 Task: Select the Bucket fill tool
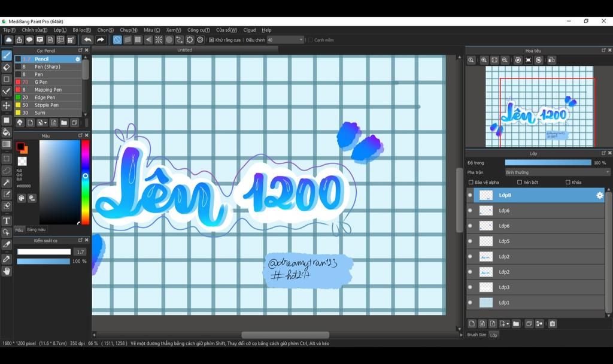click(6, 132)
